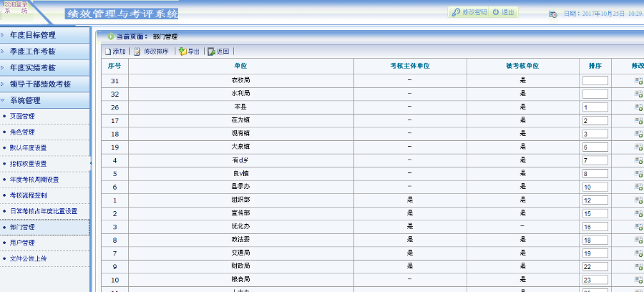Click the 宣传部 unit cell
644x292 pixels.
240,213
